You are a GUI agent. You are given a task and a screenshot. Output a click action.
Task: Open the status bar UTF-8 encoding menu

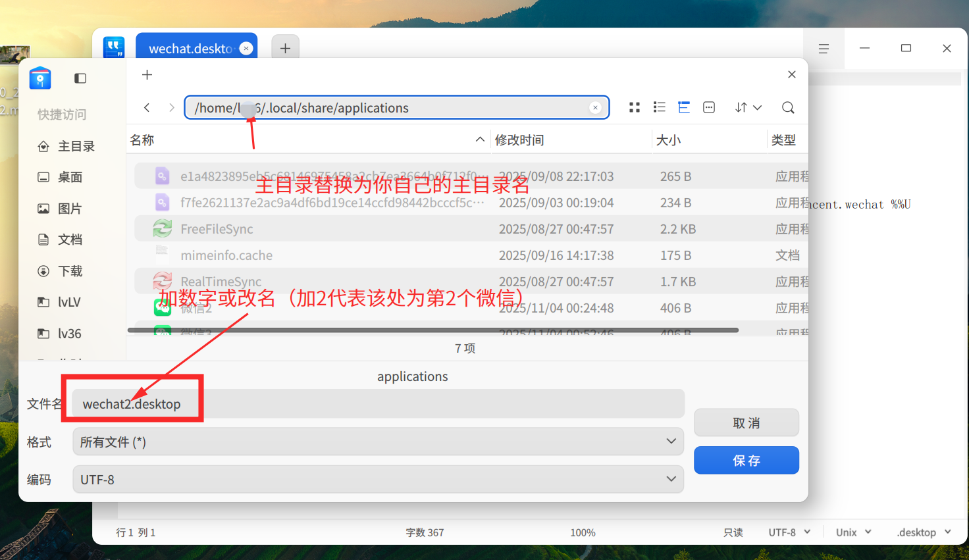pyautogui.click(x=789, y=532)
